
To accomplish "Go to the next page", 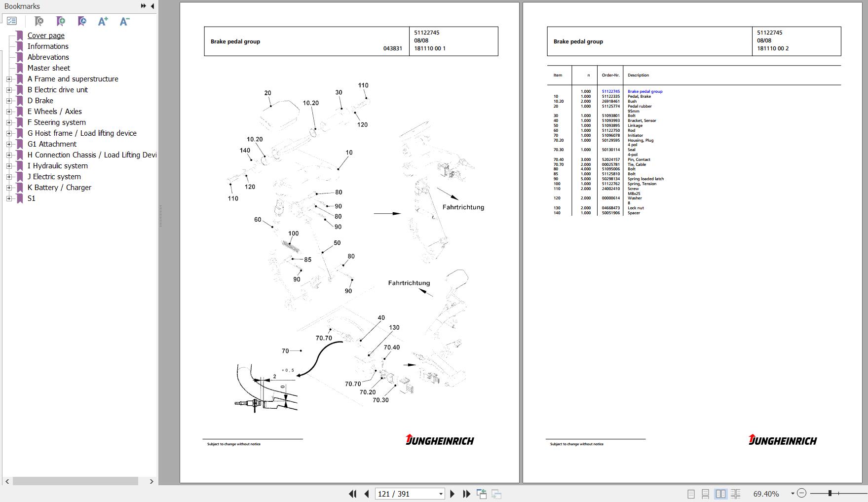I will click(452, 494).
